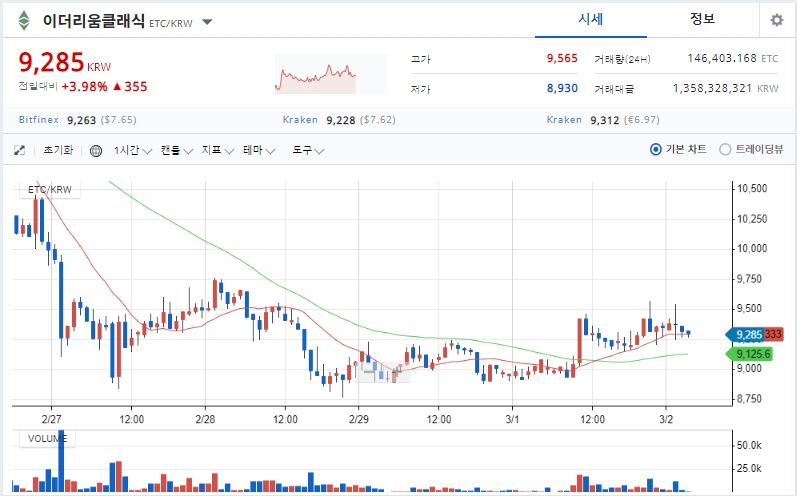This screenshot has height=496, width=797.
Task: Click the 이더리움클래식 coin name title
Action: tap(94, 21)
